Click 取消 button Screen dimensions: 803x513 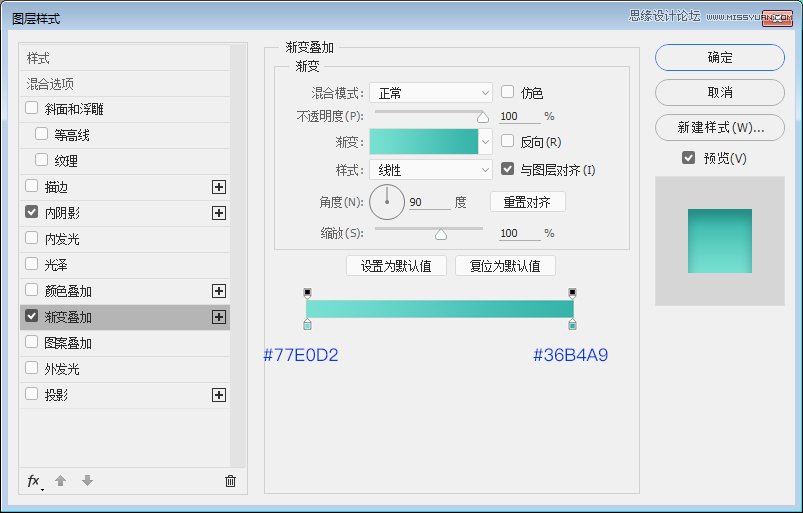point(720,92)
